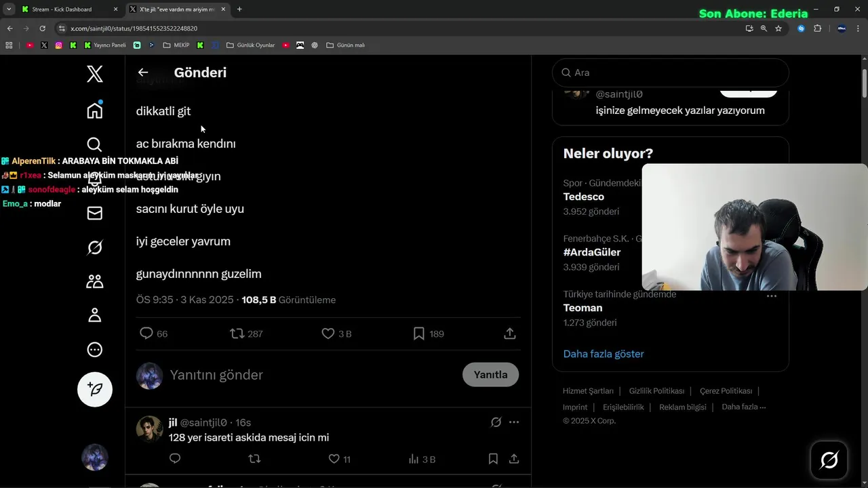Open the Explore search icon in sidebar

[x=95, y=144]
